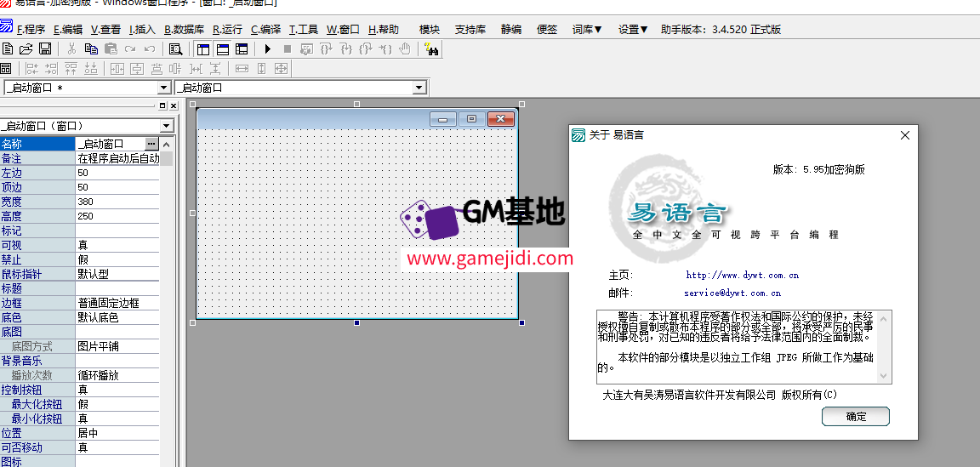980x467 pixels.
Task: Click the Paste clipboard icon
Action: point(111,48)
